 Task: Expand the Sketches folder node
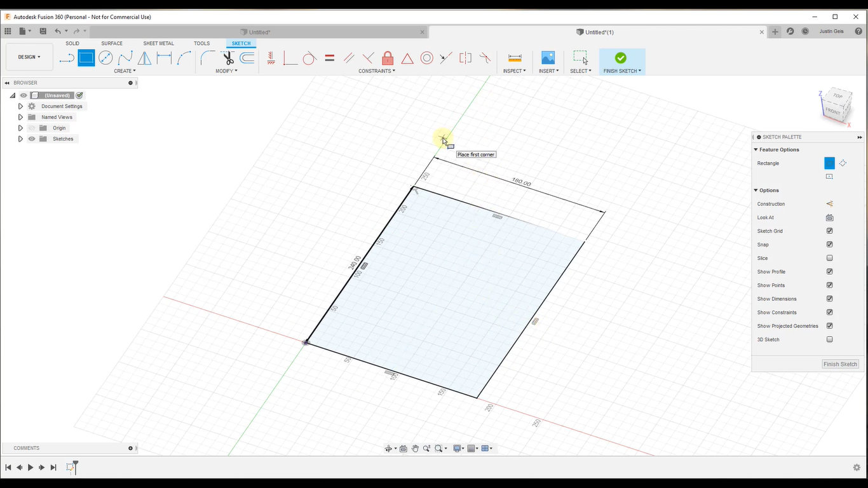(x=20, y=139)
